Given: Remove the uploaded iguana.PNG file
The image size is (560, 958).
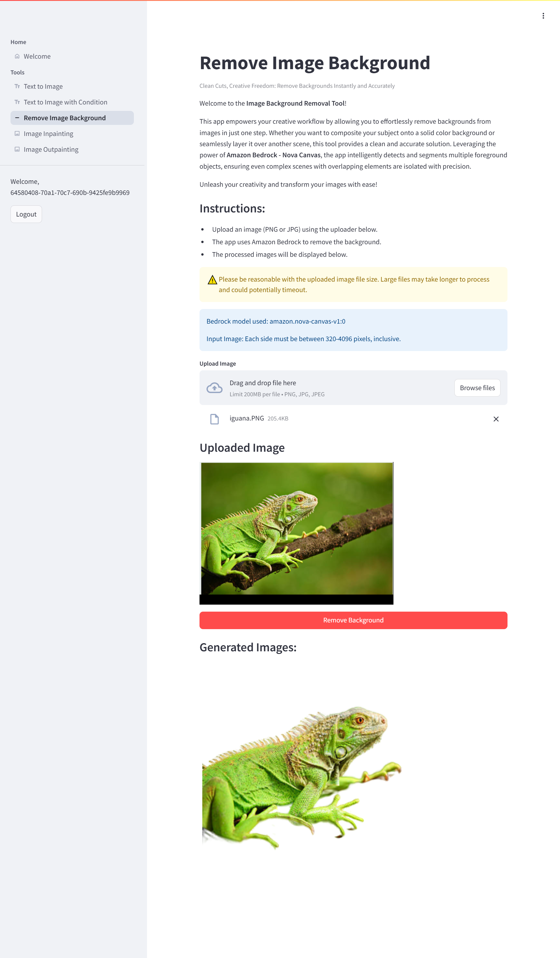Looking at the screenshot, I should click(x=496, y=419).
